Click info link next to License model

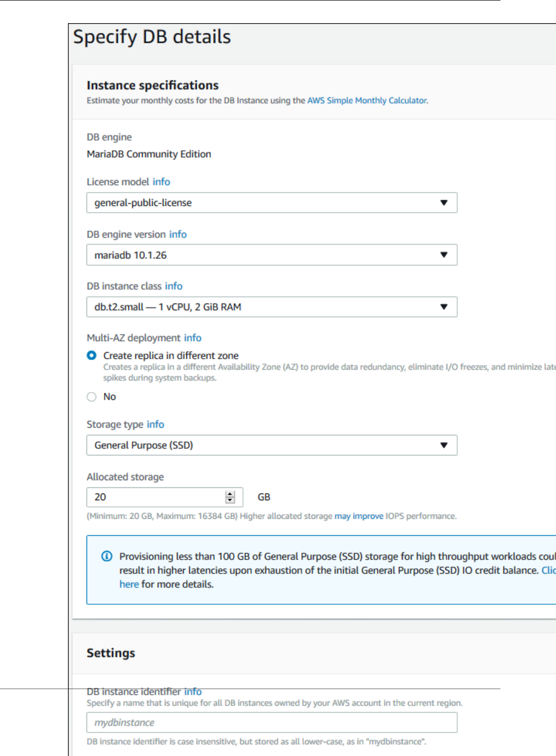coord(161,182)
